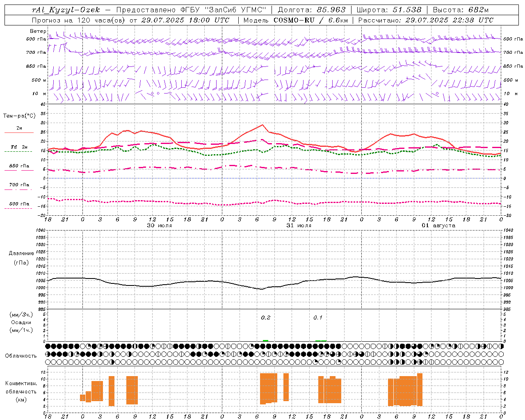Click the 0.2 precipitation amount value
The width and height of the screenshot is (525, 420).
266,318
